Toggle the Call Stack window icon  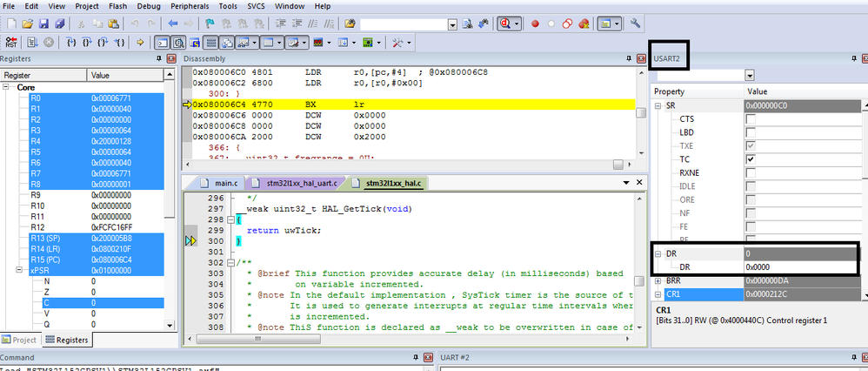click(x=227, y=42)
